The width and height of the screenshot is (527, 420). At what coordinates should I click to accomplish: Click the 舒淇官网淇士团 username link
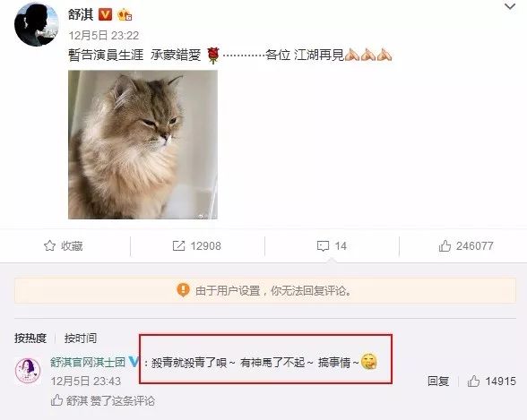pyautogui.click(x=88, y=362)
